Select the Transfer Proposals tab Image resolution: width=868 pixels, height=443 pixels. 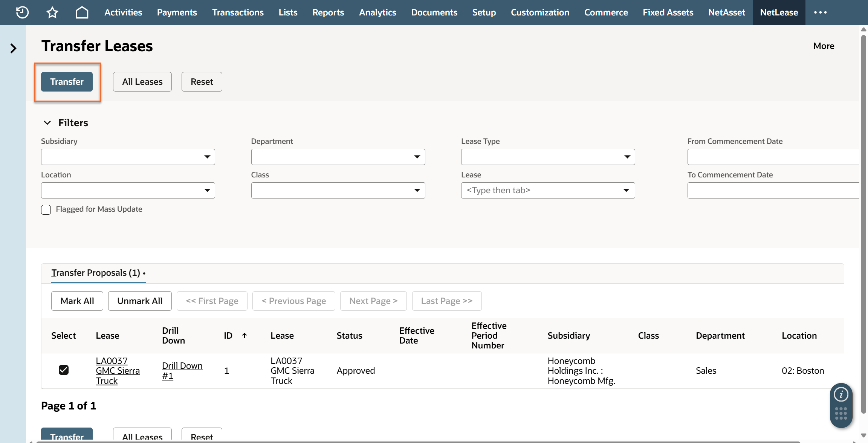(96, 273)
